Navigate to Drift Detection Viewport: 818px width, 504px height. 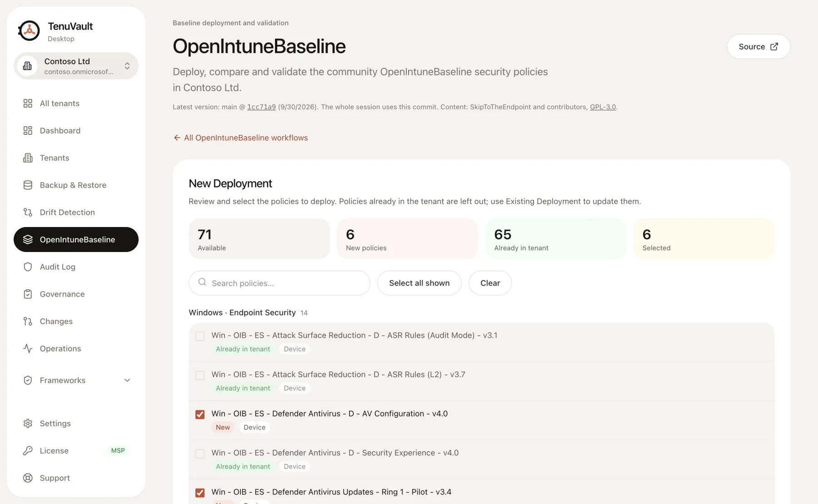point(76,212)
